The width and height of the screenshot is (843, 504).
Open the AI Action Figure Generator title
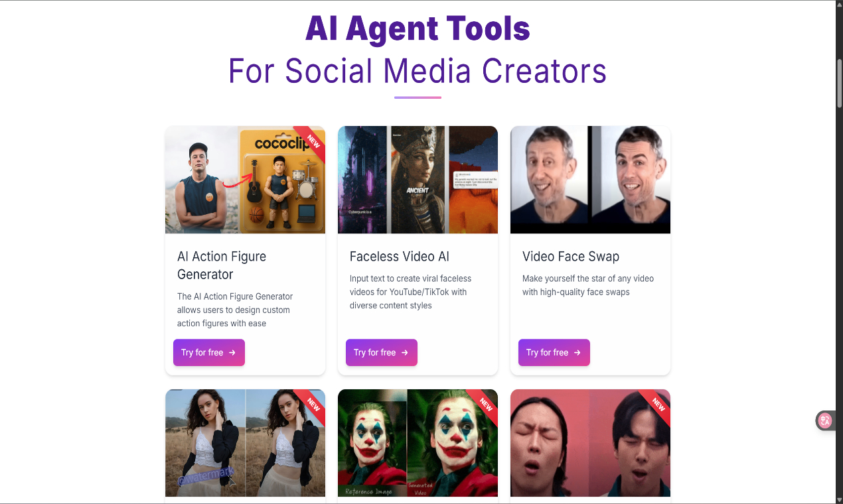(222, 265)
